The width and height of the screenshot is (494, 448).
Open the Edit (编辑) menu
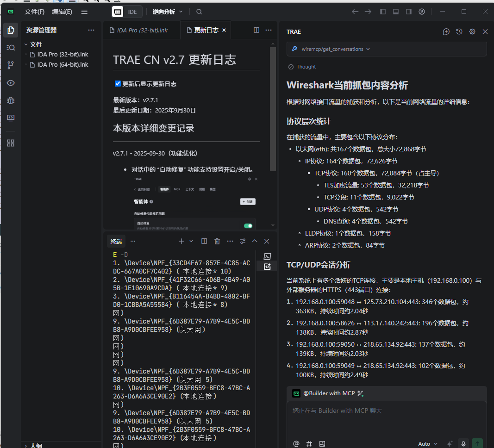coord(62,12)
